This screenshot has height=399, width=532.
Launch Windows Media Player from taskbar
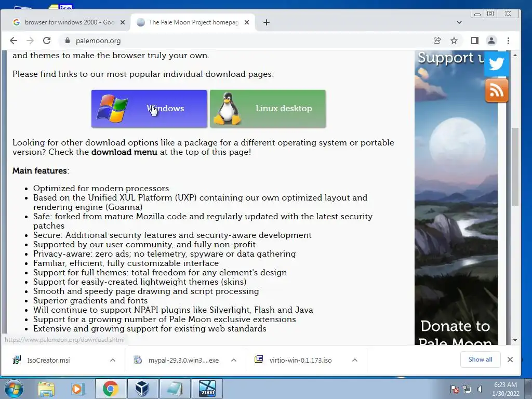77,389
